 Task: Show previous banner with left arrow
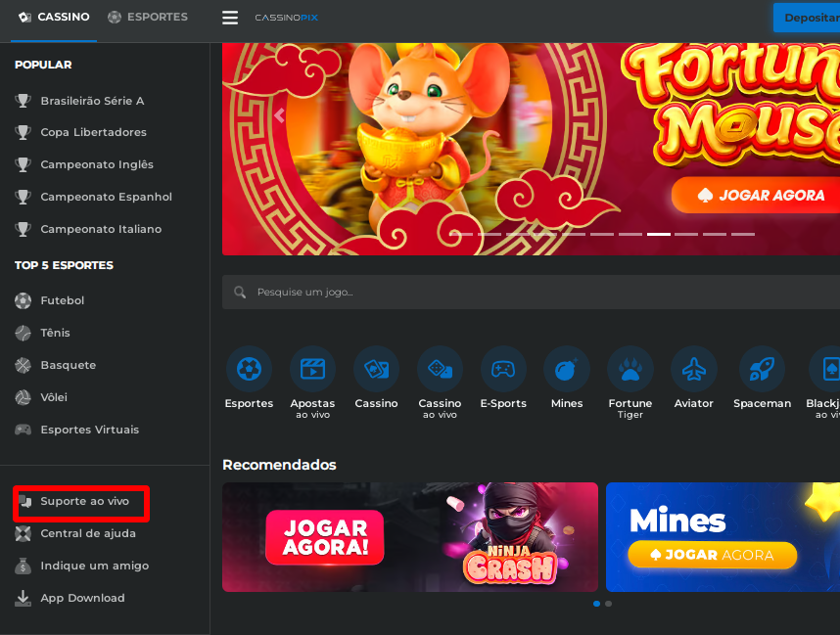tap(279, 115)
